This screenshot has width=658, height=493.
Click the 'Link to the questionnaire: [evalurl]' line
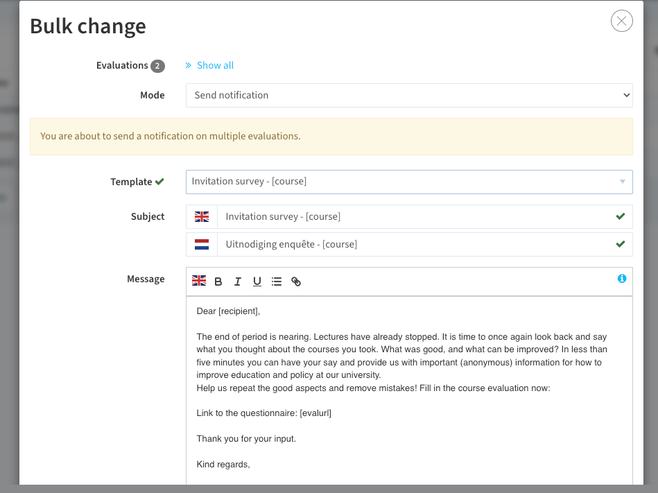264,413
